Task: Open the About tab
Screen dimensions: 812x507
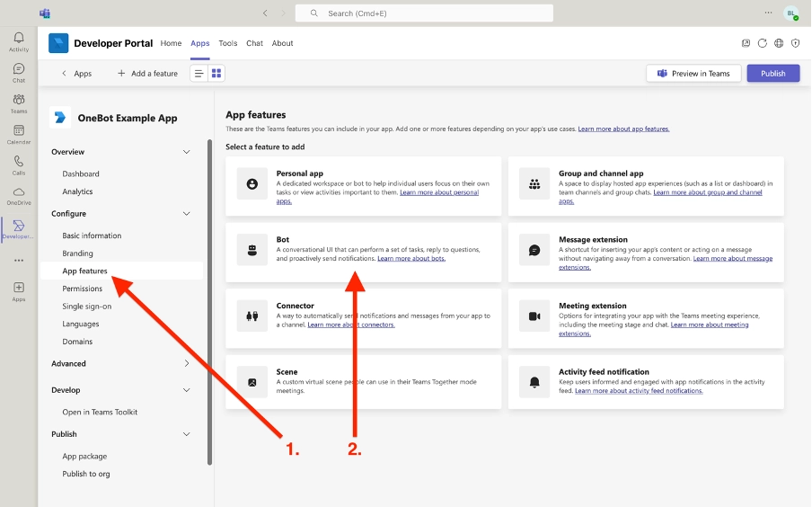Action: [282, 43]
